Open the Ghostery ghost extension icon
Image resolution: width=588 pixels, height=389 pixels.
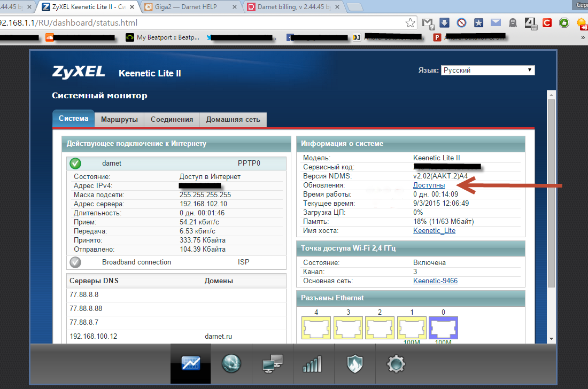tap(513, 23)
